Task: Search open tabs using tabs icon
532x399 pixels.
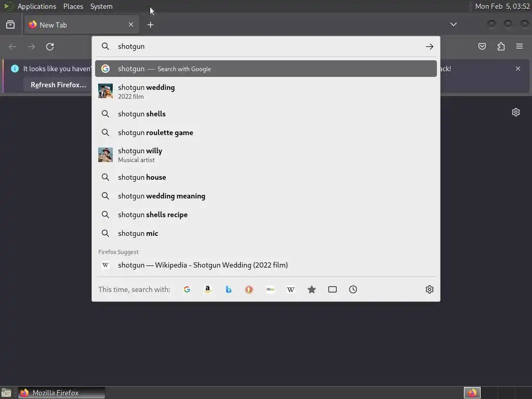Action: pos(332,289)
